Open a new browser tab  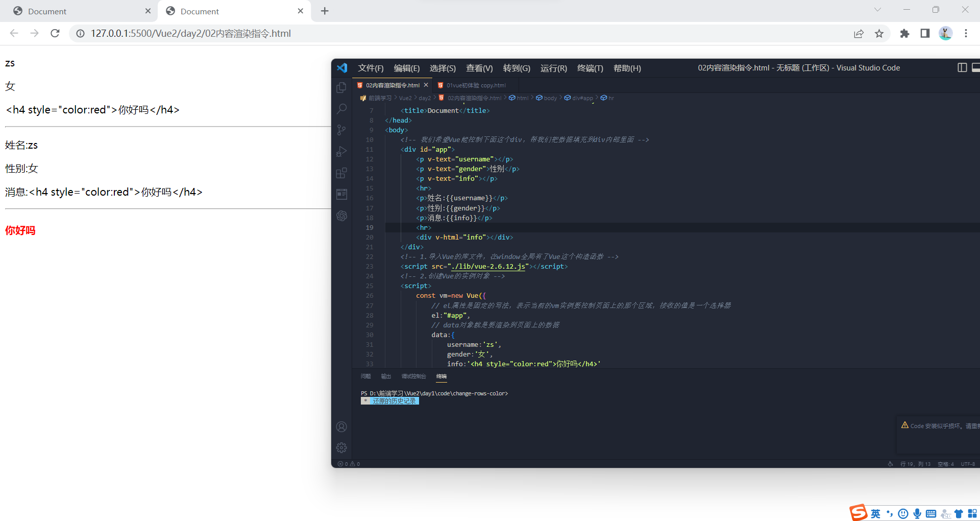325,11
